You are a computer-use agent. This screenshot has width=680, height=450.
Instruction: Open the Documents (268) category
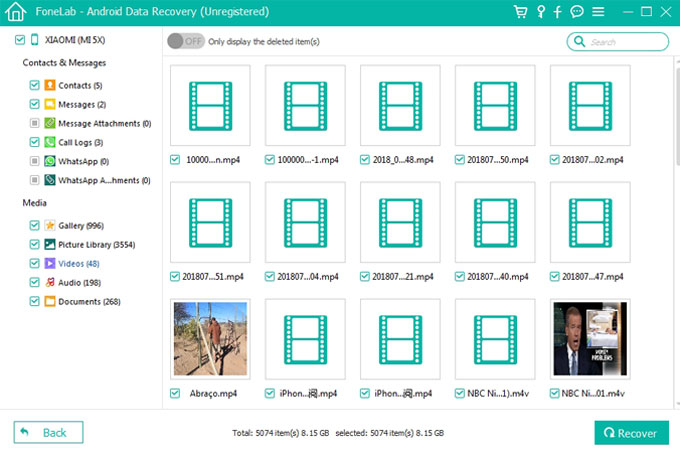pos(89,302)
